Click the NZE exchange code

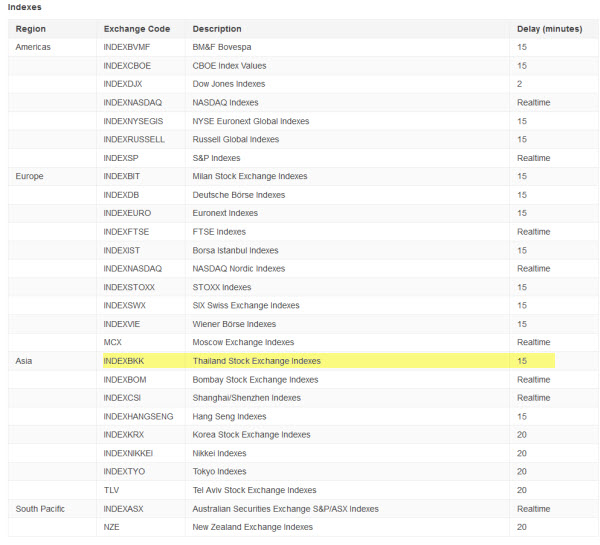point(111,527)
